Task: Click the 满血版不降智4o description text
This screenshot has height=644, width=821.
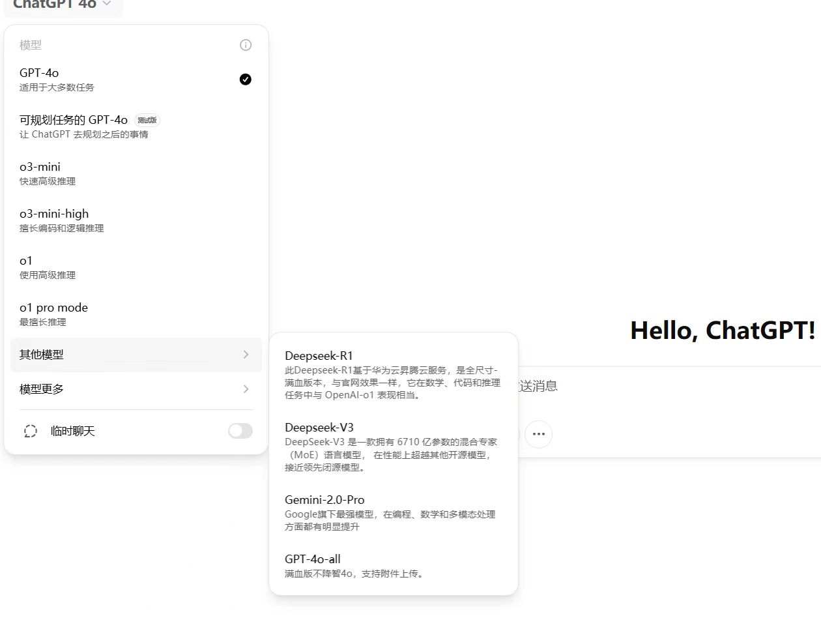Action: click(355, 574)
